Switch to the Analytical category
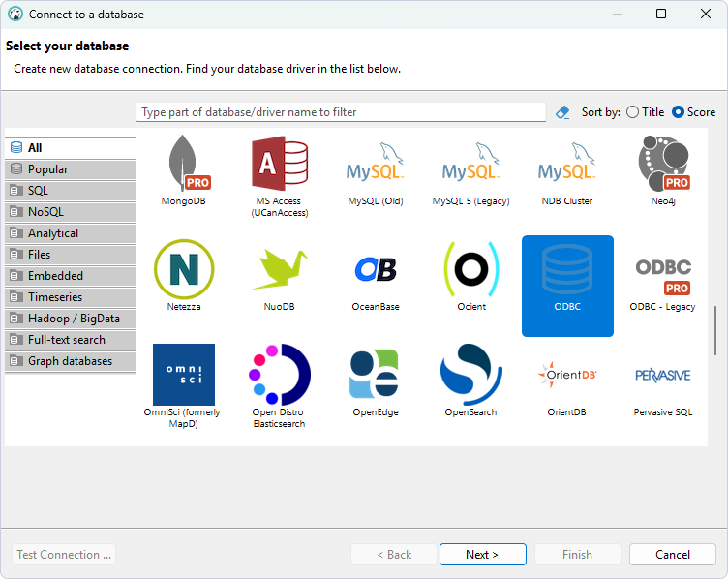The height and width of the screenshot is (579, 728). click(x=71, y=233)
